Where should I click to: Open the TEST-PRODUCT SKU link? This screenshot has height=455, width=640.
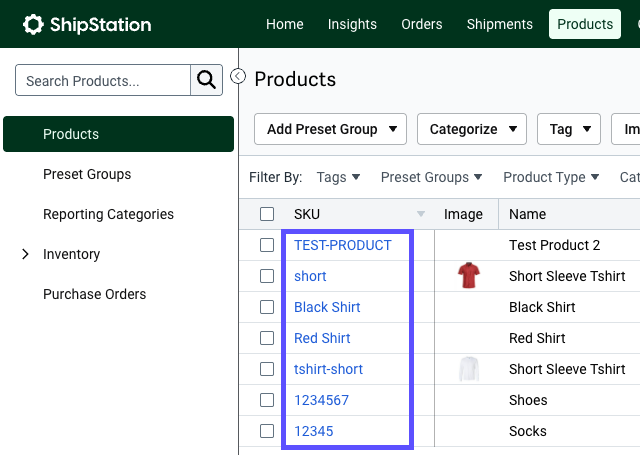pos(342,245)
